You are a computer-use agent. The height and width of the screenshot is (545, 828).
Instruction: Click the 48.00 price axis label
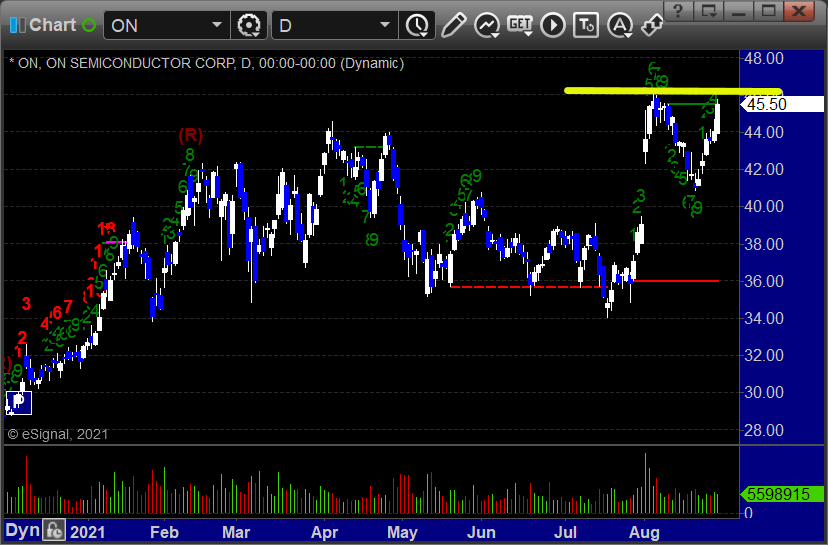[764, 58]
